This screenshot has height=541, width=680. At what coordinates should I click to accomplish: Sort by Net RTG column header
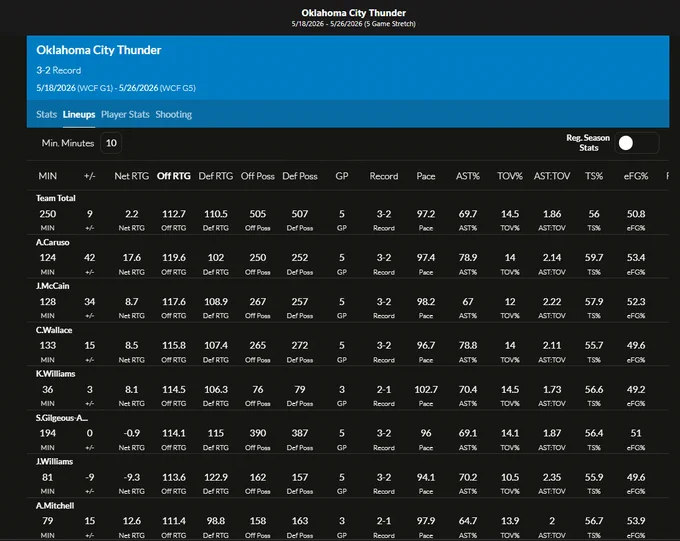(131, 176)
